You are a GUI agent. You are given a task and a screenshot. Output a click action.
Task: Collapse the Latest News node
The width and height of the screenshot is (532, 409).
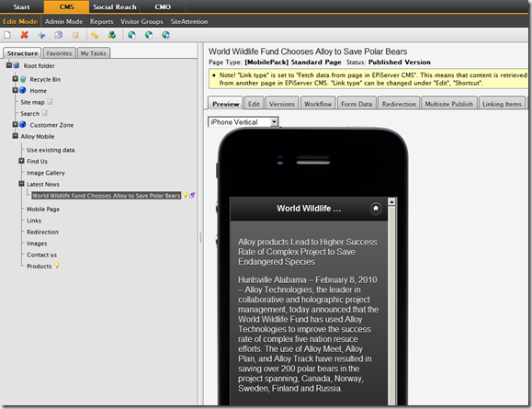(x=21, y=184)
